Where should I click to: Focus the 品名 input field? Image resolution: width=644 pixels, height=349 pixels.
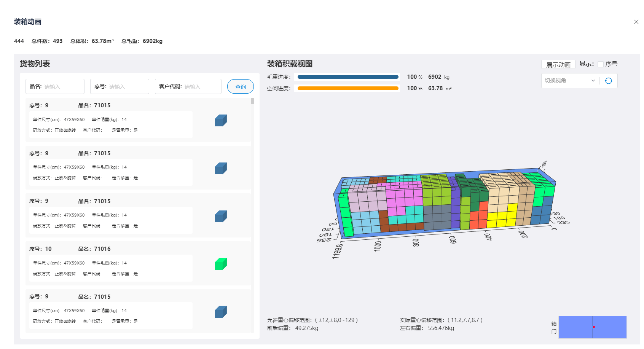(x=63, y=87)
